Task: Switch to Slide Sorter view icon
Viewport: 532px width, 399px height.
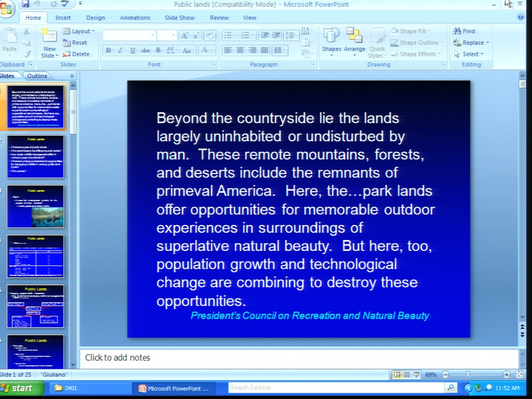Action: tap(406, 374)
